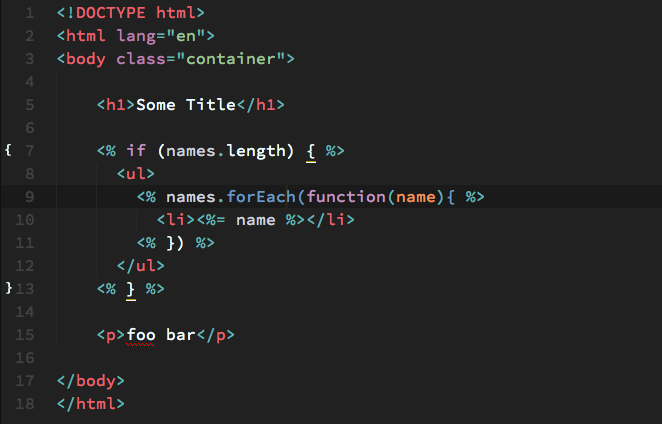Click the misspelled word foo
The height and width of the screenshot is (424, 662).
141,335
